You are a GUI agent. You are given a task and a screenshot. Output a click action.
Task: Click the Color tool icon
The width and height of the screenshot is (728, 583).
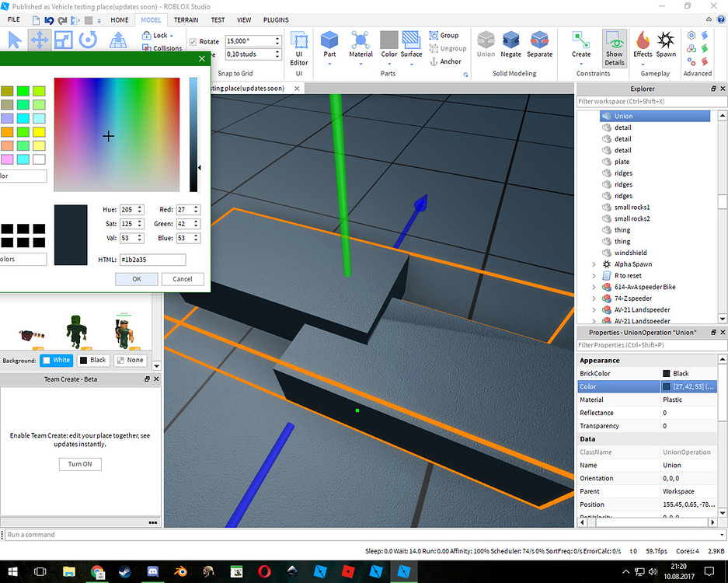pyautogui.click(x=389, y=40)
